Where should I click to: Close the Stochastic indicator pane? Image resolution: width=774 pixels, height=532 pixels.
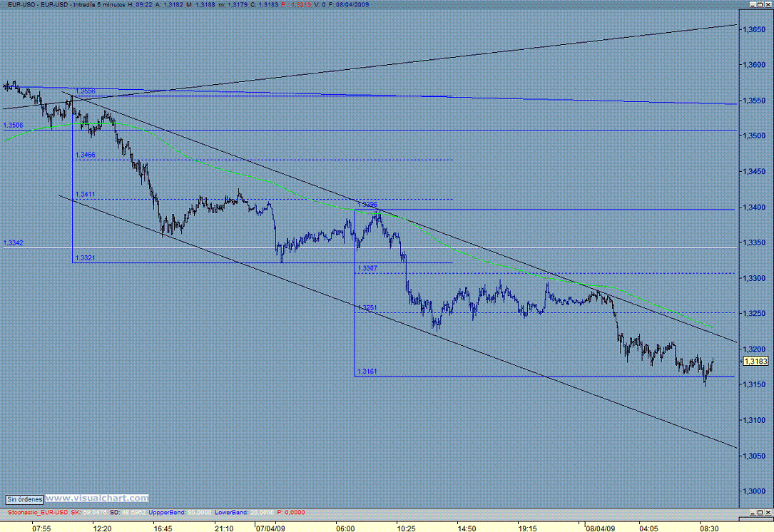pyautogui.click(x=768, y=512)
